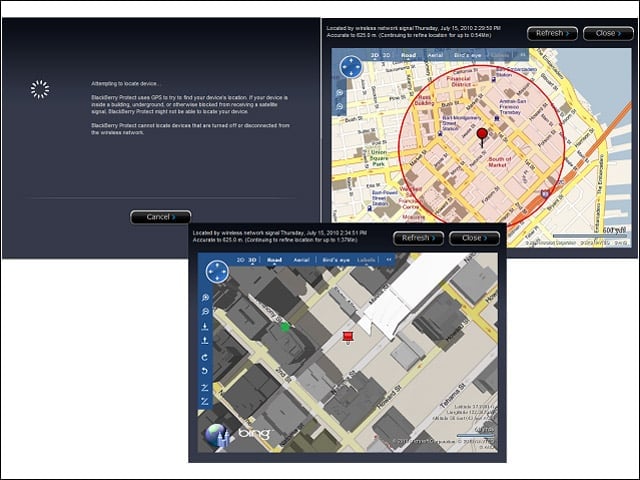Screen dimensions: 640x480
Task: Close the lower 3D map window
Action: point(474,238)
